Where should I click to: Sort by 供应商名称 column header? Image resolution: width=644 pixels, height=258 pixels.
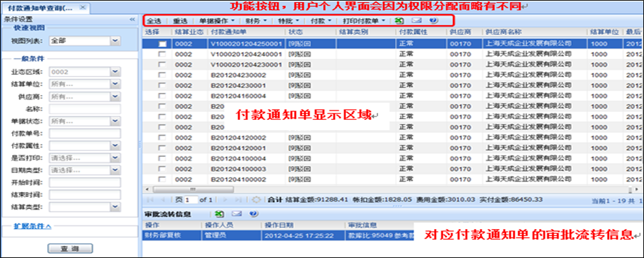click(x=535, y=32)
